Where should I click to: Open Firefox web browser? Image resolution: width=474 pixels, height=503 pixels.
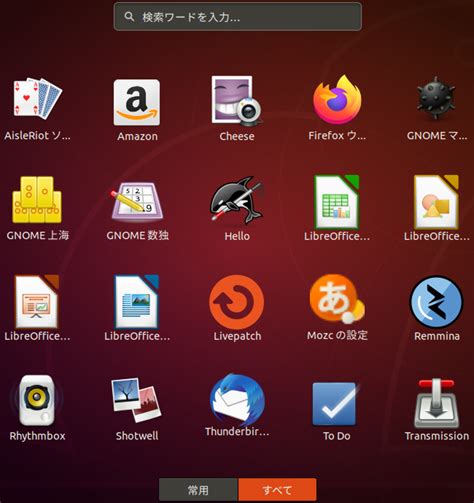337,100
